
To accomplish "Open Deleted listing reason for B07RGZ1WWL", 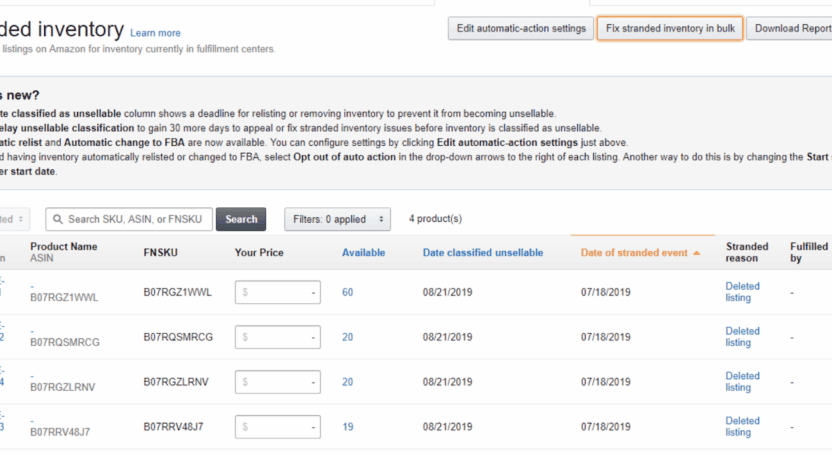I will [742, 292].
